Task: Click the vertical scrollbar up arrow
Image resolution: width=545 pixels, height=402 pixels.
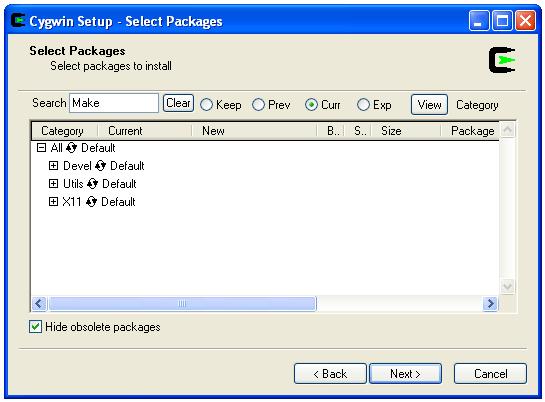Action: (x=507, y=130)
